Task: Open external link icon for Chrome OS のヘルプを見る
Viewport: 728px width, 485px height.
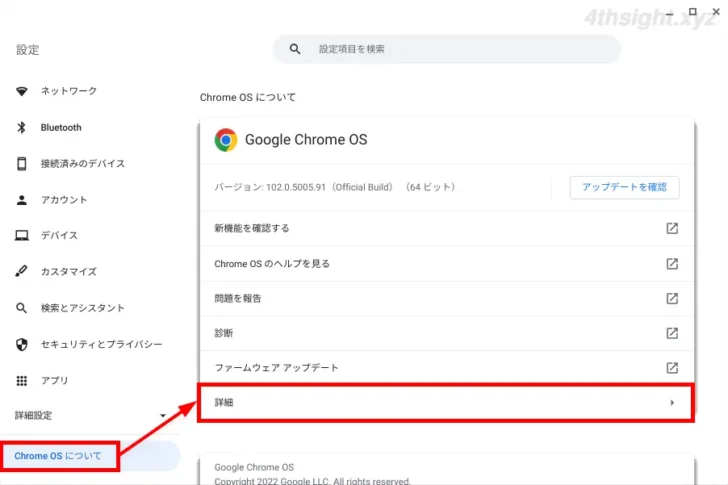Action: point(672,264)
